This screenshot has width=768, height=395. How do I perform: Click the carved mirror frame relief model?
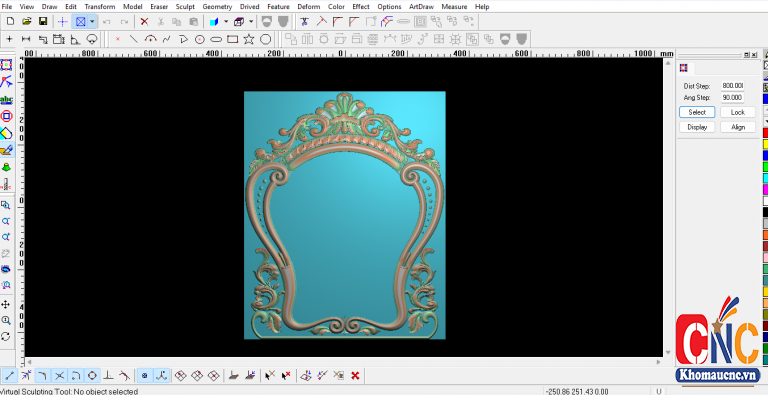click(x=345, y=215)
